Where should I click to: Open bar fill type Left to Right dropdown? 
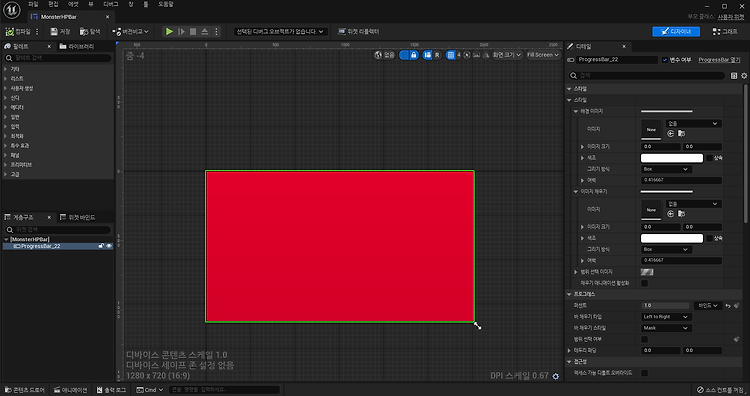point(665,317)
